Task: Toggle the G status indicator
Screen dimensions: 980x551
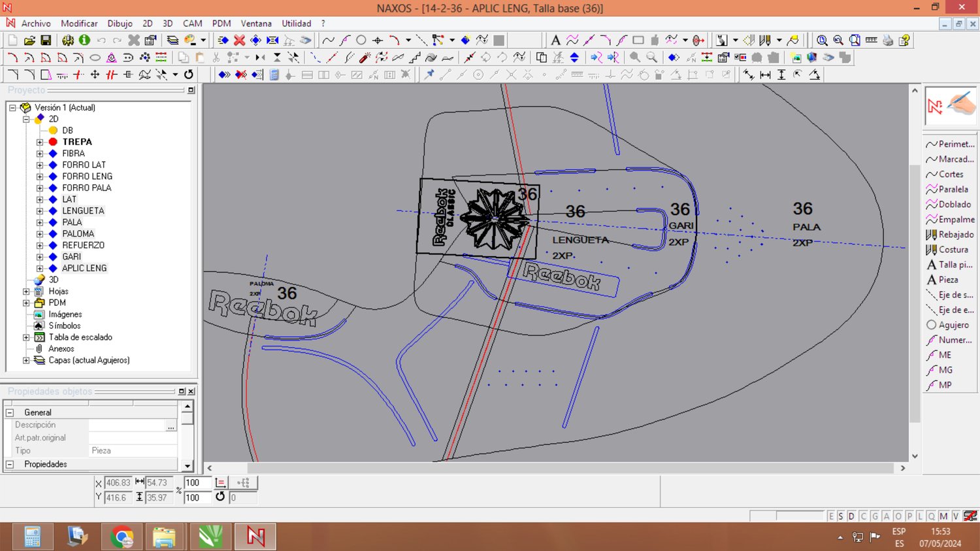Action: (875, 516)
